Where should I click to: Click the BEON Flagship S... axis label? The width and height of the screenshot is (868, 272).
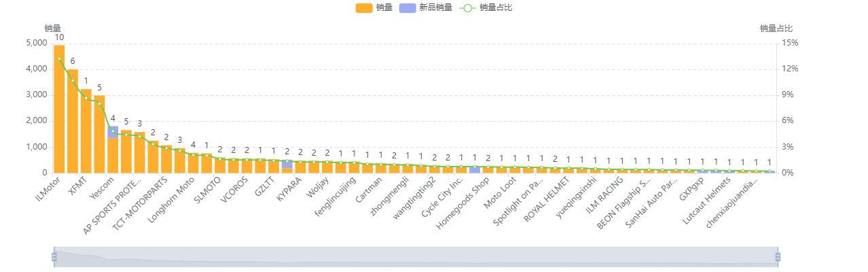pyautogui.click(x=624, y=203)
